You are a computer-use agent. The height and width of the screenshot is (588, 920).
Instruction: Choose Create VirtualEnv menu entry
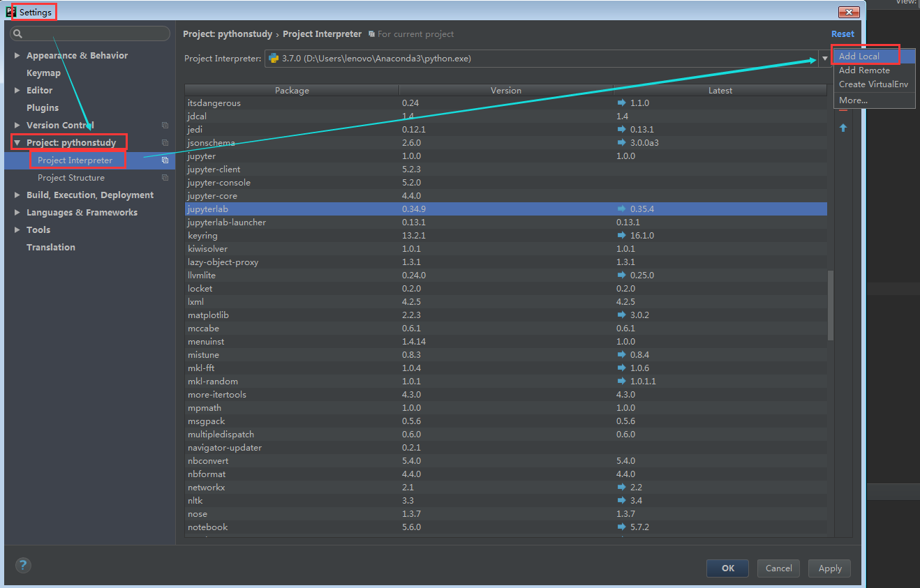click(x=873, y=84)
